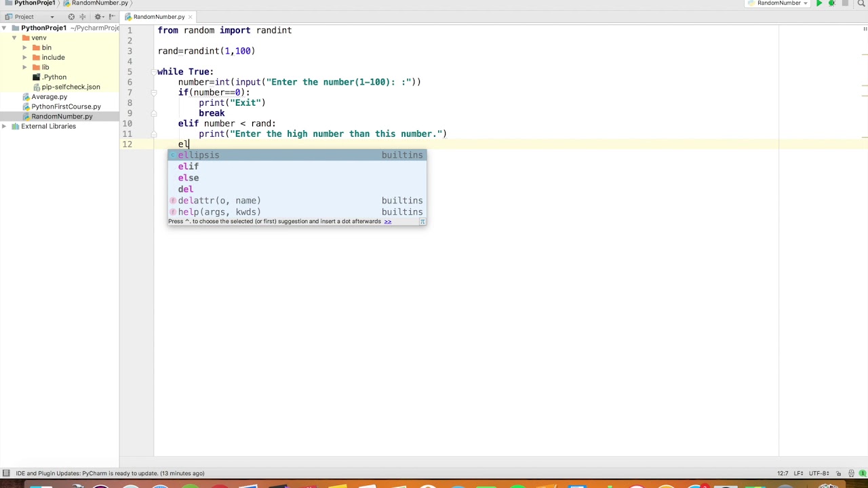Open the RandomNumber run configuration dropdown
868x488 pixels.
[778, 3]
